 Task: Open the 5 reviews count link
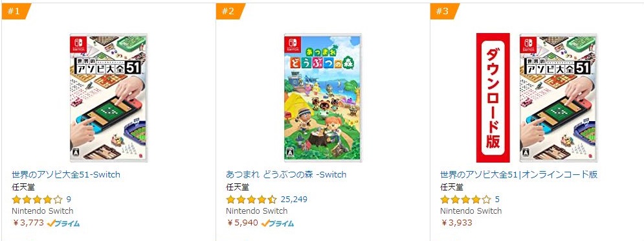[497, 200]
